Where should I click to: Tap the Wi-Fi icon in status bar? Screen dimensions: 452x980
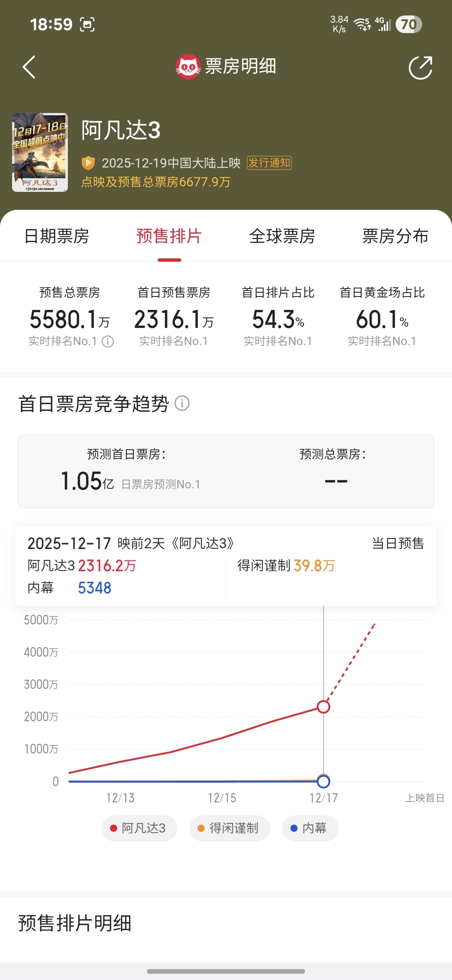[362, 24]
